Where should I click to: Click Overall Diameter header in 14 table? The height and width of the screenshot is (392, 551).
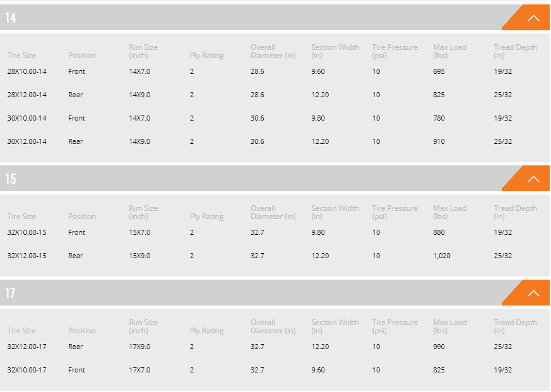(273, 51)
